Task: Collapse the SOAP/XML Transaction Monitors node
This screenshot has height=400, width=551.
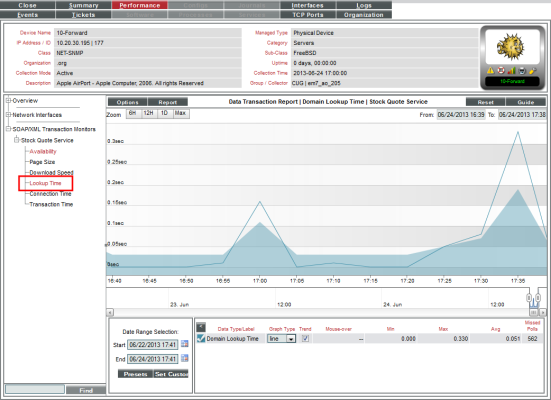Action: coord(8,129)
